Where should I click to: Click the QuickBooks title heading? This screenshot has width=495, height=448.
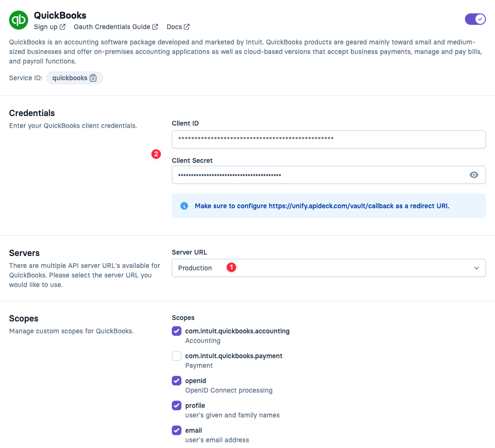(x=60, y=15)
